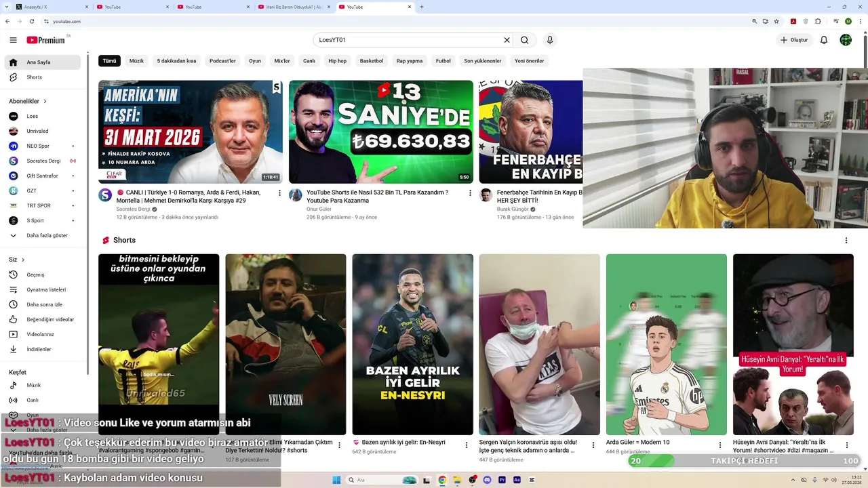The image size is (868, 488).
Task: Select the Mix'ler filter chip
Action: [282, 61]
